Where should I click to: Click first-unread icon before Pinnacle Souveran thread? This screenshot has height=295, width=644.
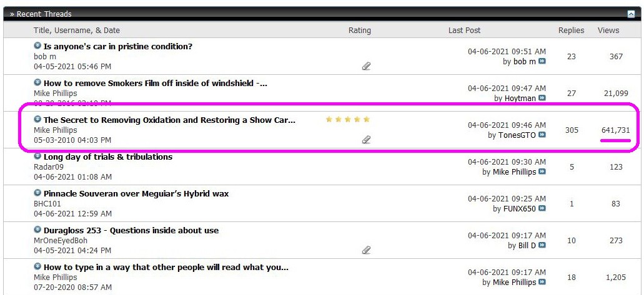pyautogui.click(x=37, y=193)
